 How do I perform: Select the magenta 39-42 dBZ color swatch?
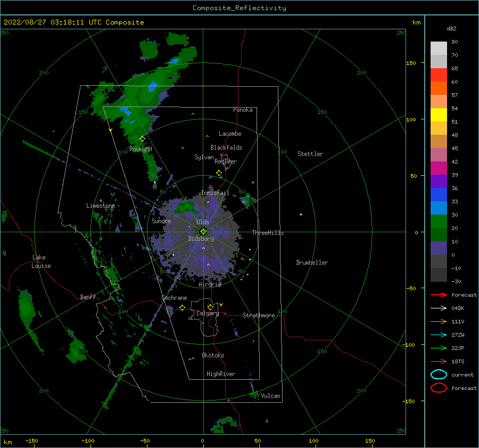pos(439,168)
